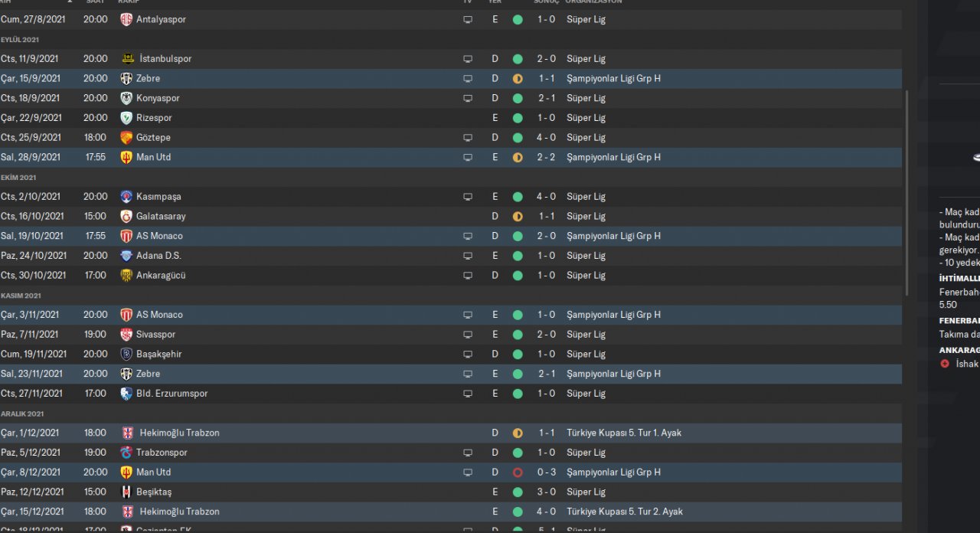Click the 17:00 kickoff time for Ankaragücü
Screen dimensions: 980x533
tap(96, 276)
